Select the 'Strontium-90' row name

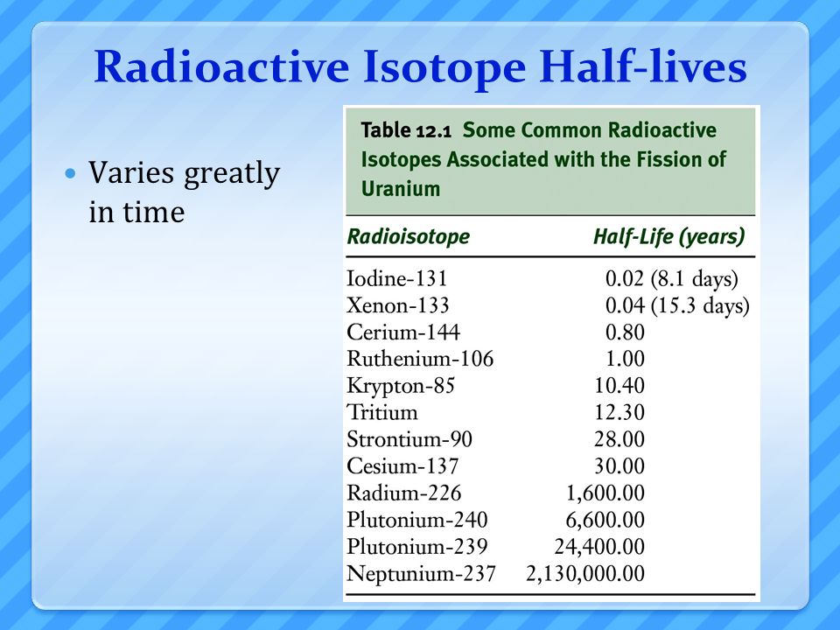pyautogui.click(x=409, y=439)
